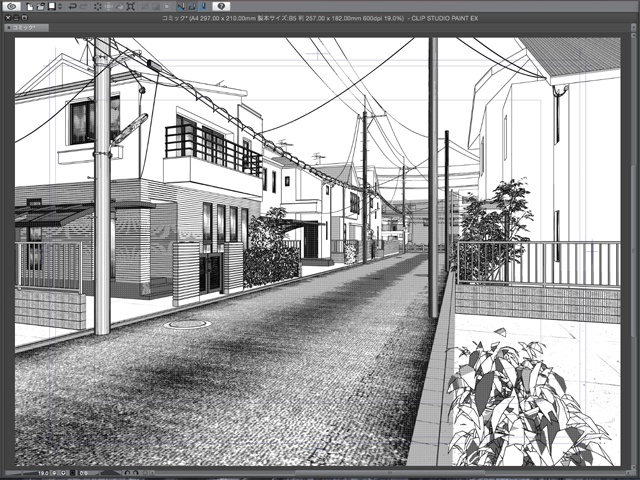
Task: Open the CLIP STUDIO launcher icon
Action: tap(11, 6)
